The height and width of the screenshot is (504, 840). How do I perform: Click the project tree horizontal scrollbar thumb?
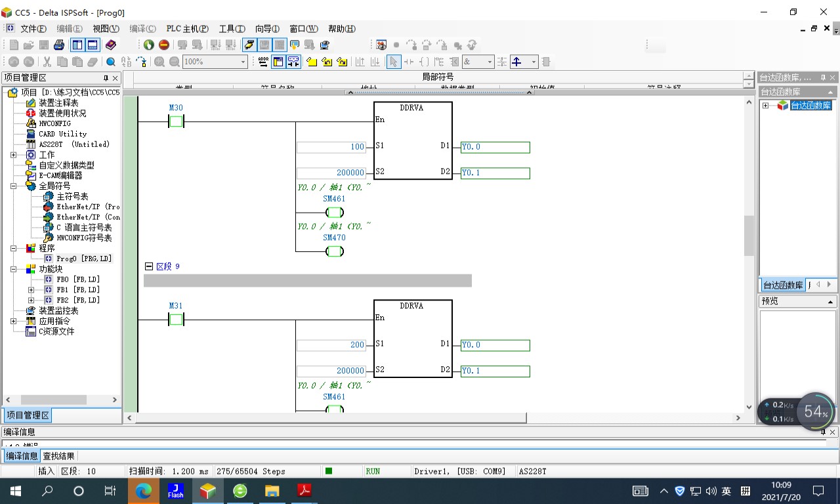[x=53, y=400]
